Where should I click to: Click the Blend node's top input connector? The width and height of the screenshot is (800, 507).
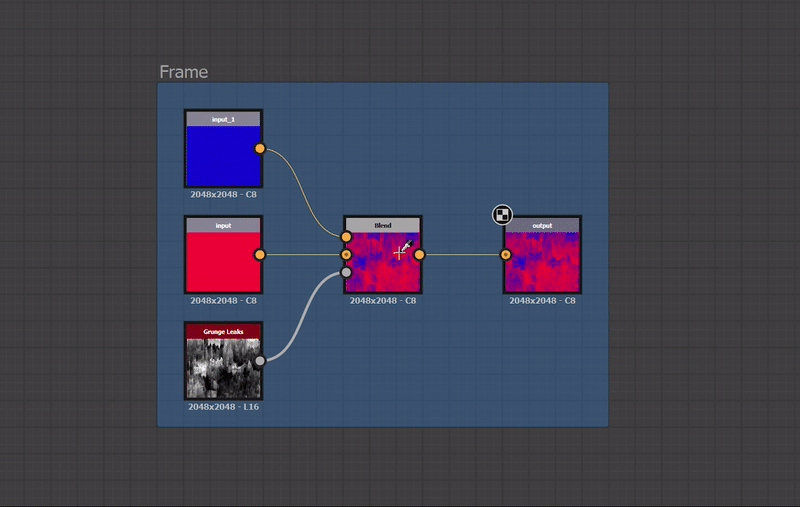[346, 238]
